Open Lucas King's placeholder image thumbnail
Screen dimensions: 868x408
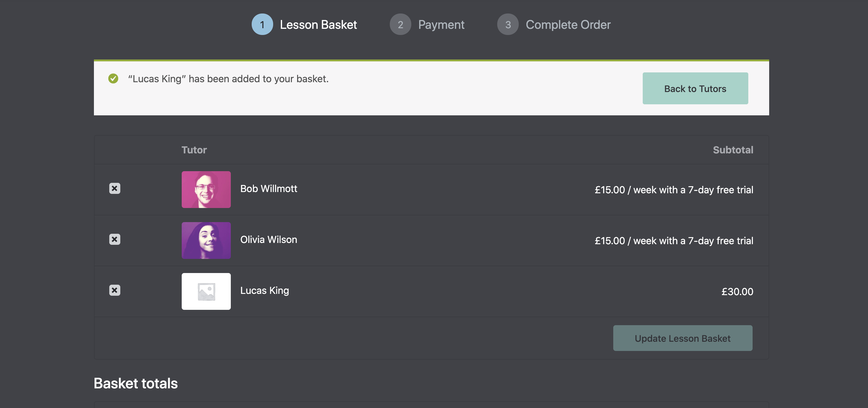pos(206,291)
